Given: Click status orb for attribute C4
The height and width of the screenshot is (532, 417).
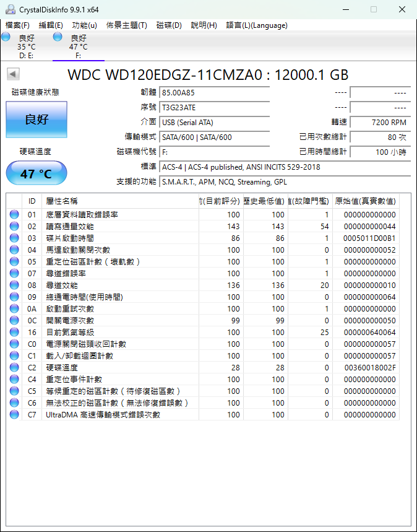Looking at the screenshot, I should click(x=14, y=379).
